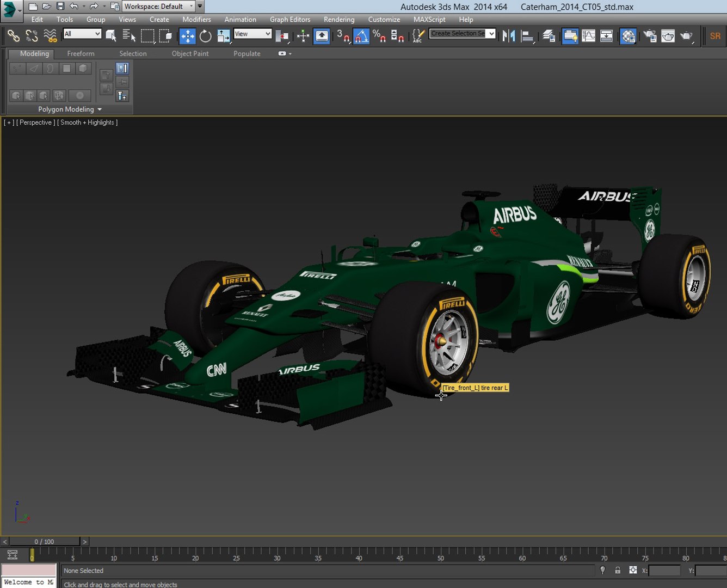727x588 pixels.
Task: Open the Mirror tool
Action: [x=509, y=36]
